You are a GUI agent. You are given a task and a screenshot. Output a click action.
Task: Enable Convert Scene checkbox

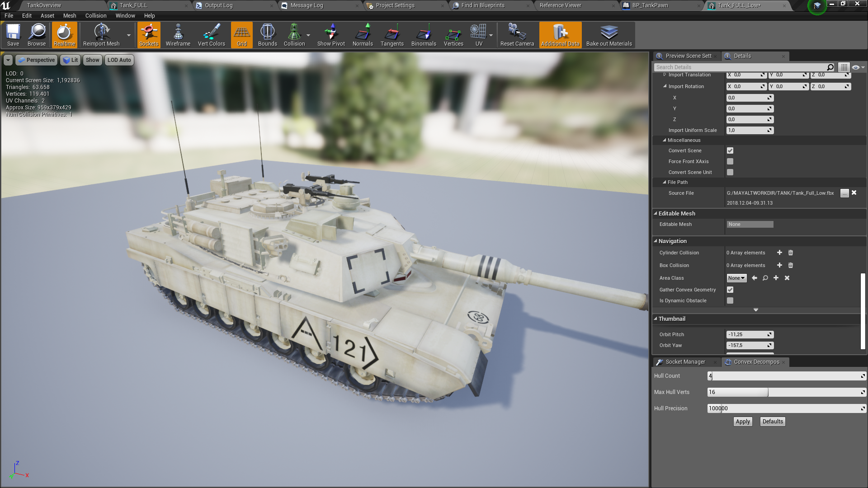pos(730,151)
